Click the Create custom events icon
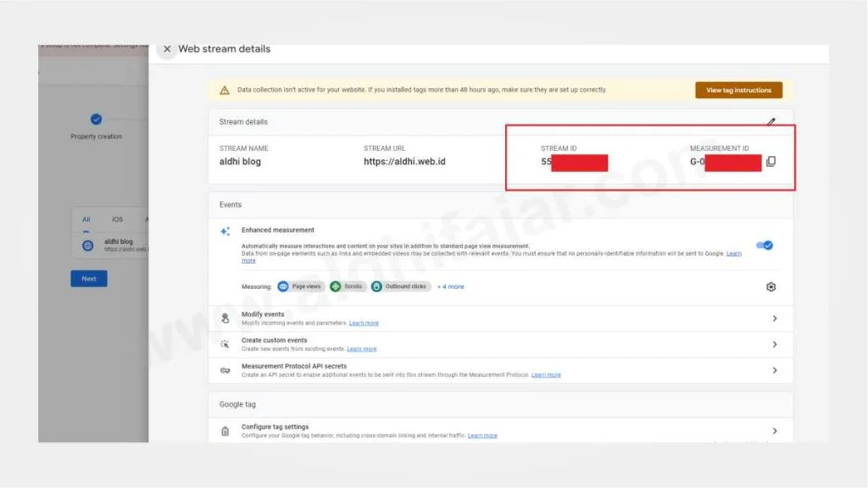The height and width of the screenshot is (488, 868). pos(225,344)
